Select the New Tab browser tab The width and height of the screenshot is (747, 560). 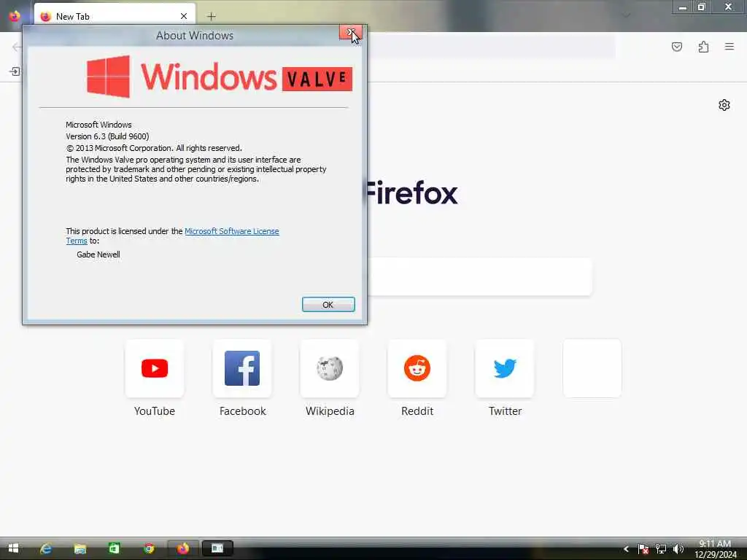click(x=115, y=16)
